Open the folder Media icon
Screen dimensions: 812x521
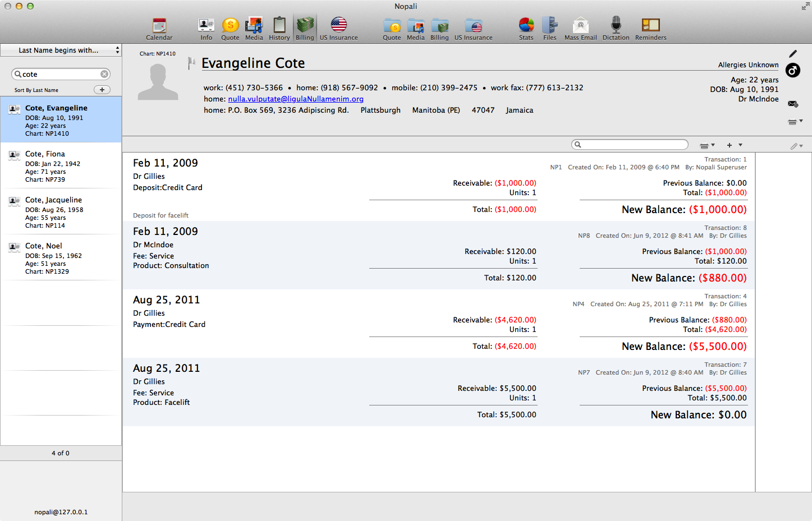(x=415, y=29)
